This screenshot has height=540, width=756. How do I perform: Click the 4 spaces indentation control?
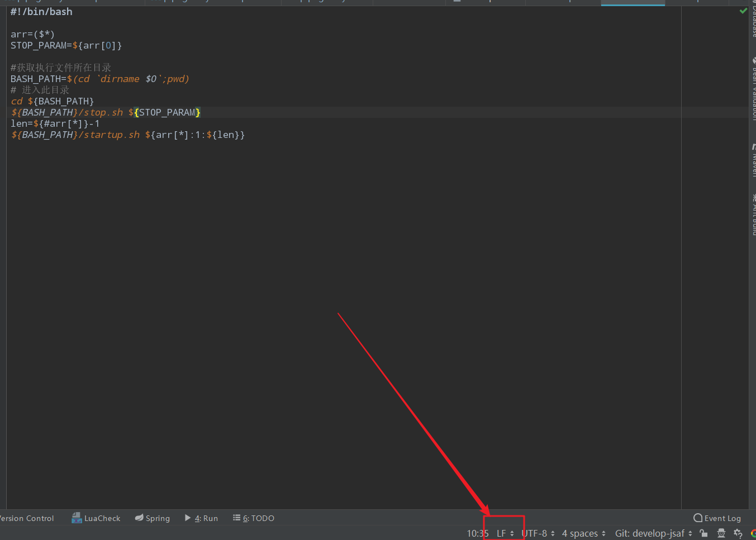(580, 533)
